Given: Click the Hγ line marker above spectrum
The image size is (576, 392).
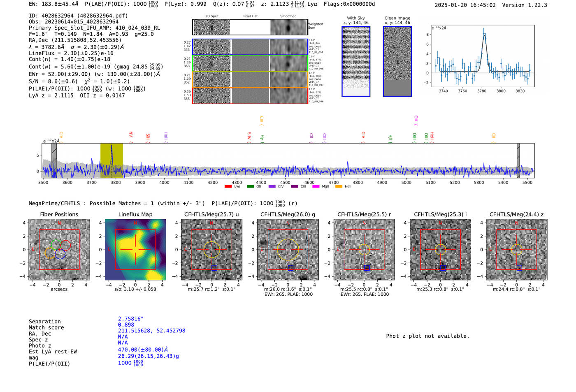Looking at the screenshot, I should (262, 139).
